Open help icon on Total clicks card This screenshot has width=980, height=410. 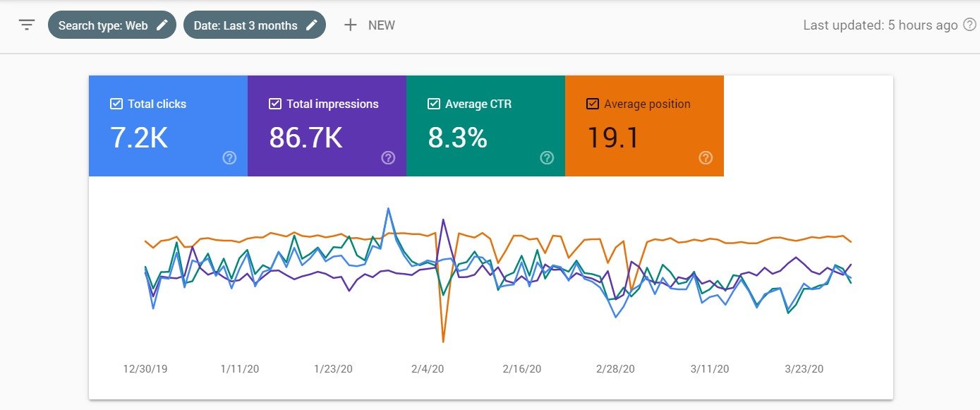coord(229,158)
